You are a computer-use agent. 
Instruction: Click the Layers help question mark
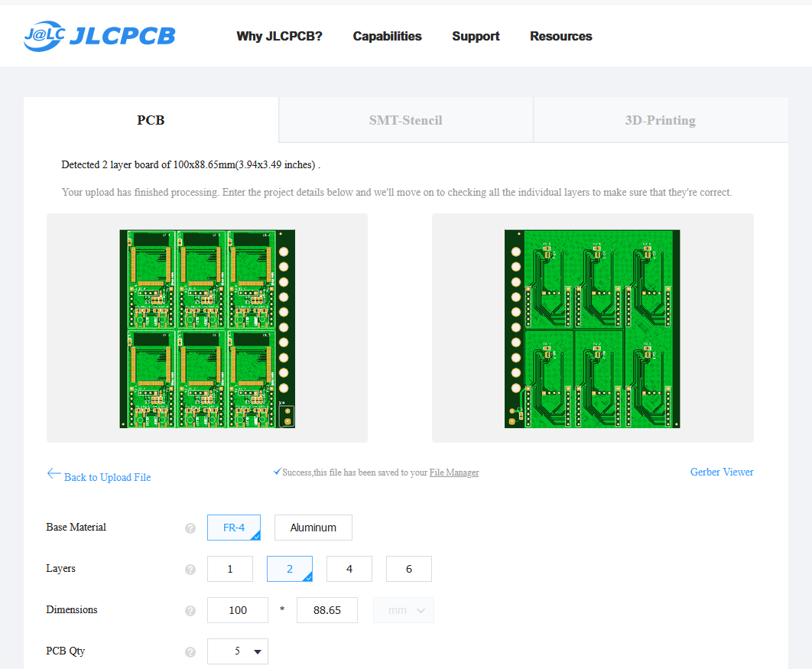coord(190,569)
